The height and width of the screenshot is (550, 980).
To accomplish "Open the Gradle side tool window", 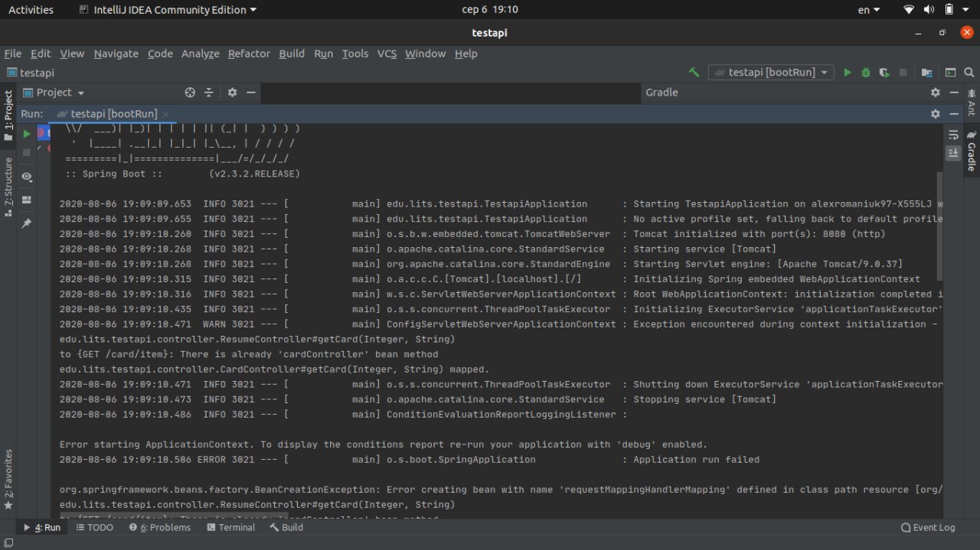I will click(972, 151).
